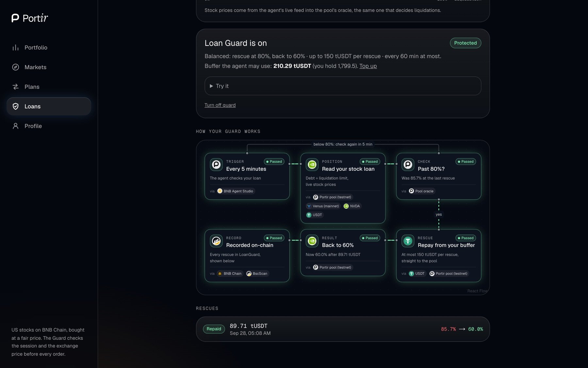
Task: Click the Position node NVDA icon
Action: 312,165
